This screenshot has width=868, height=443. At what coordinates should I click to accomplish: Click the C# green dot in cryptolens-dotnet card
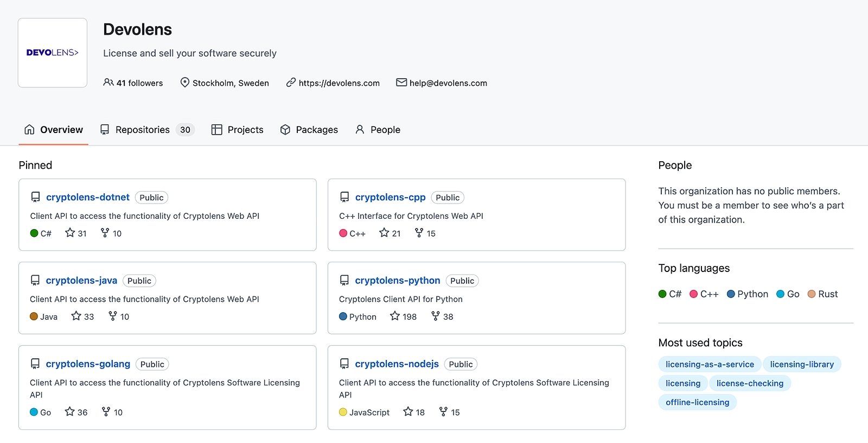coord(34,233)
